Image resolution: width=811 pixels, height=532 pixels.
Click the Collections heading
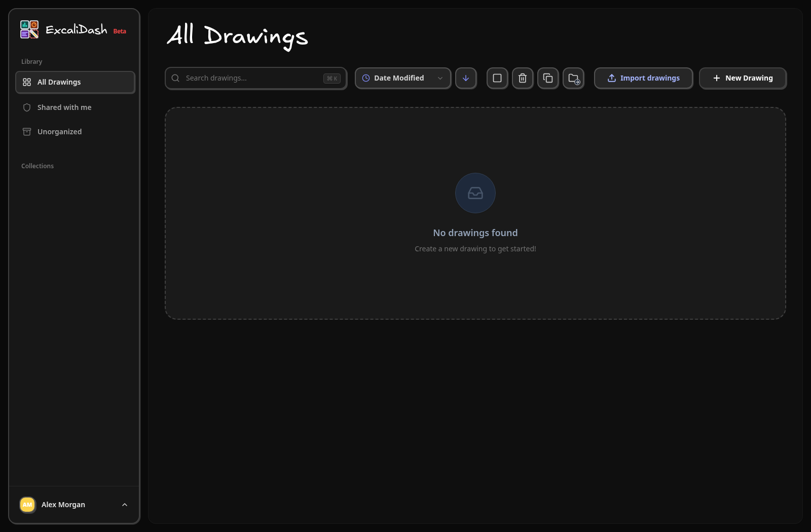click(x=38, y=166)
